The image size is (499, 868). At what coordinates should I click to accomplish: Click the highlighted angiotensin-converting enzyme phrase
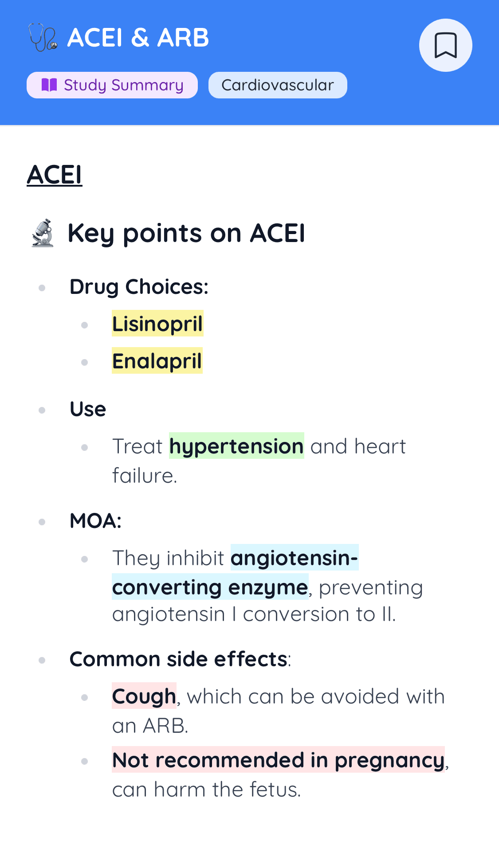click(235, 572)
